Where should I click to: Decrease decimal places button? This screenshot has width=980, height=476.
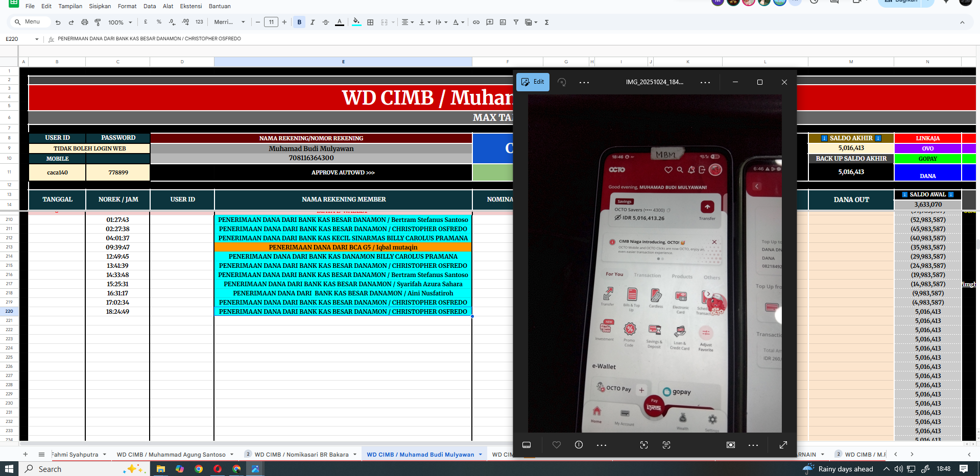[172, 22]
